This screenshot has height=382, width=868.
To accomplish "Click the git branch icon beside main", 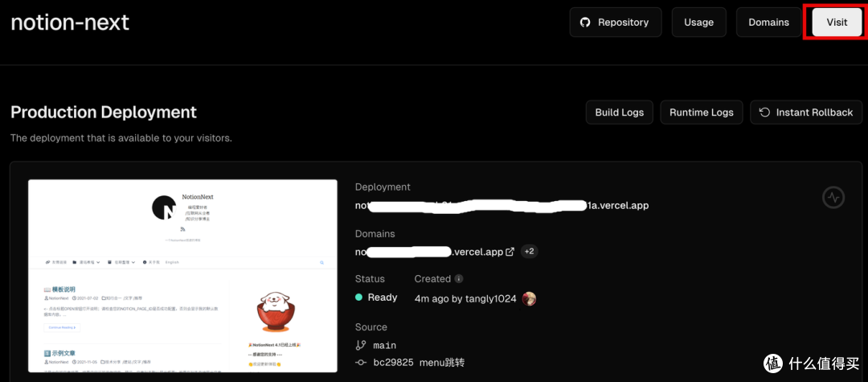I will tap(361, 345).
